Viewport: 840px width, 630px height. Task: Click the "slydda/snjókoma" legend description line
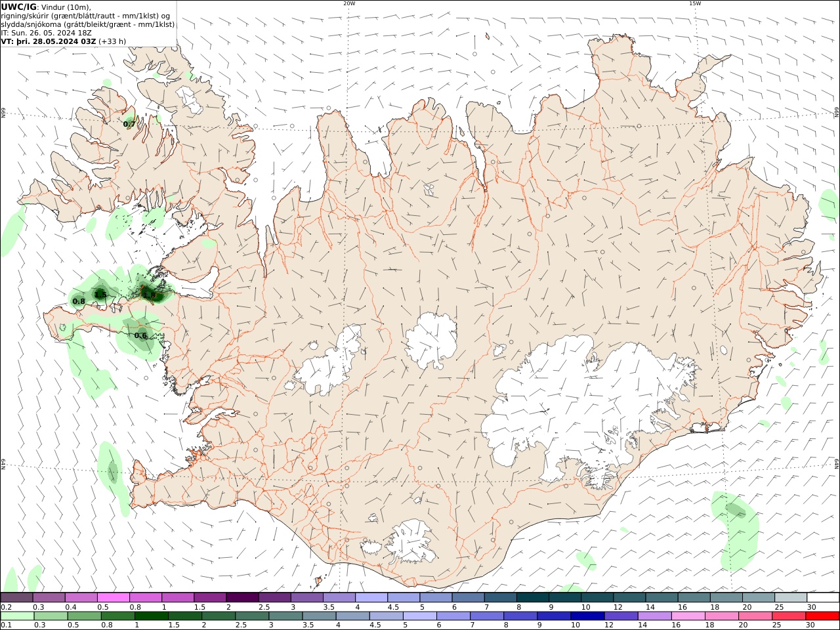click(88, 24)
